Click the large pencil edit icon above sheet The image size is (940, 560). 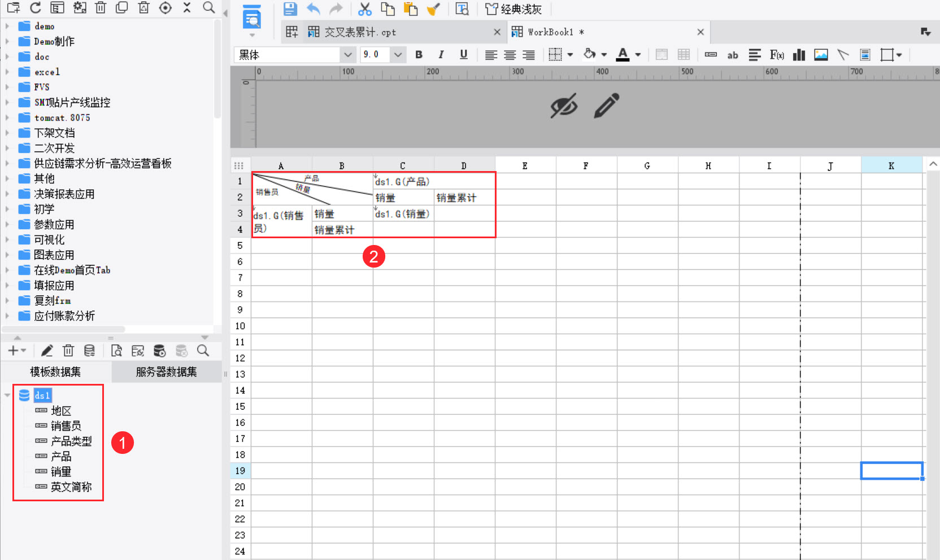pos(607,106)
